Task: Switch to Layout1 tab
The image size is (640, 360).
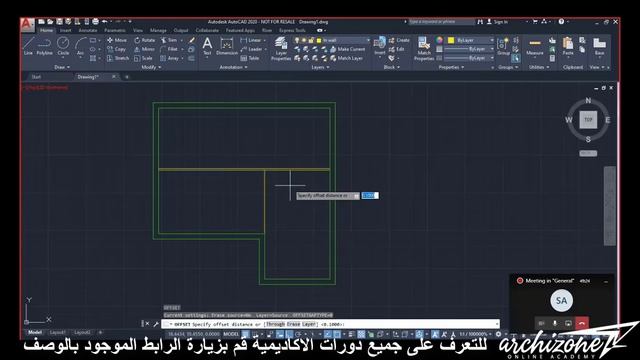Action: (57, 332)
